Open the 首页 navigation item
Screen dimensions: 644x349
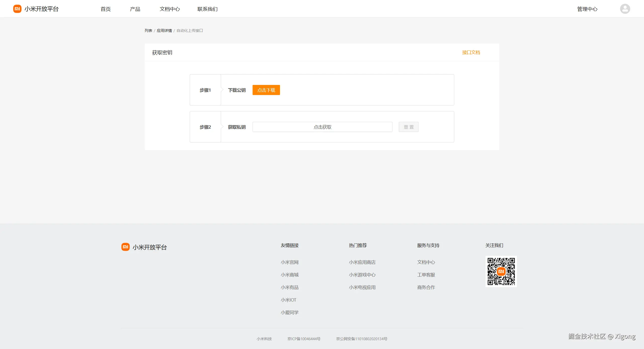click(106, 9)
